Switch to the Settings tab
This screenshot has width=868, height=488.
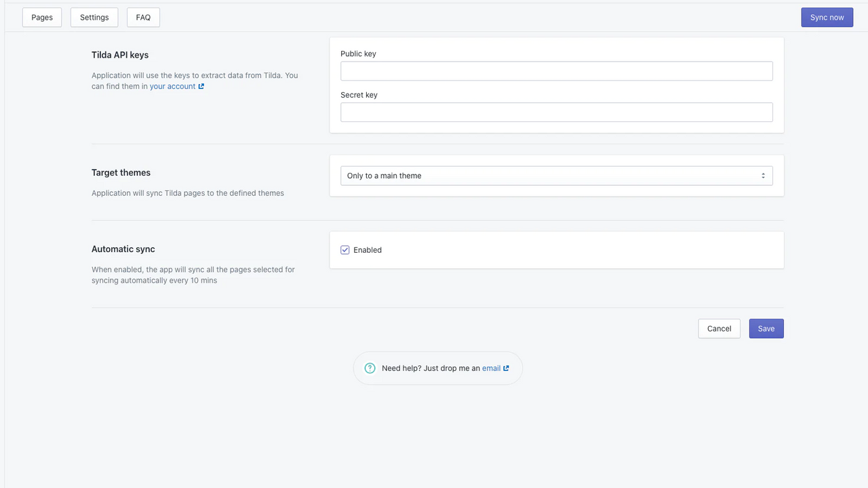[x=94, y=18]
